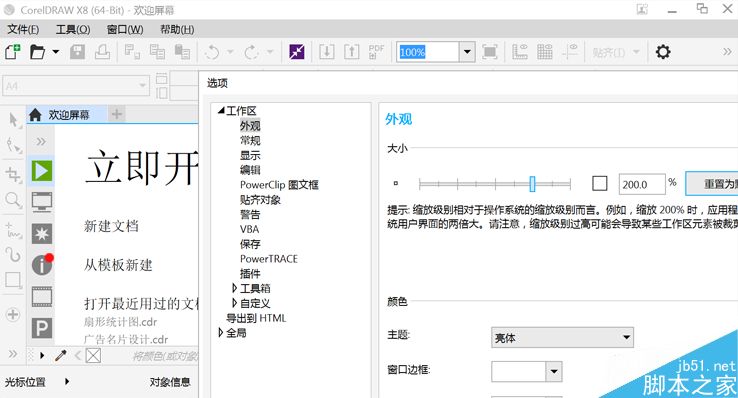738x398 pixels.
Task: Check the box beside the size slider
Action: [600, 183]
